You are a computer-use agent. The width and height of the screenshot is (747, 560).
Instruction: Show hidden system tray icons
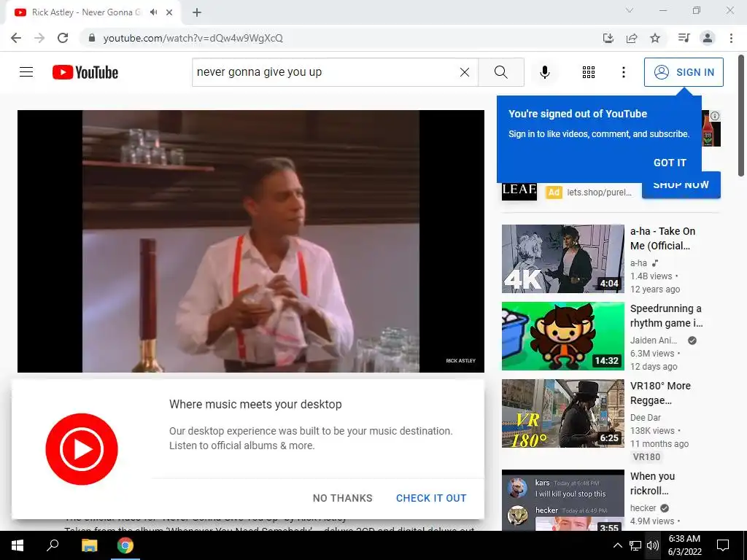point(617,545)
